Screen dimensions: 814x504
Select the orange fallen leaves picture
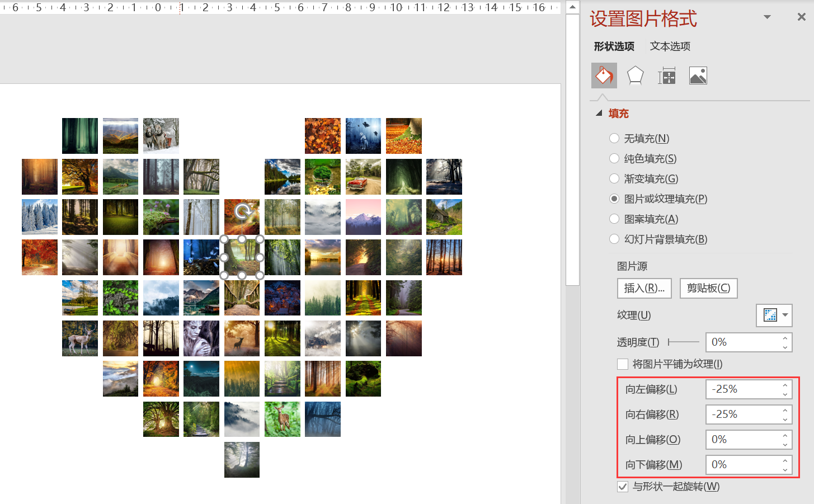(x=323, y=136)
